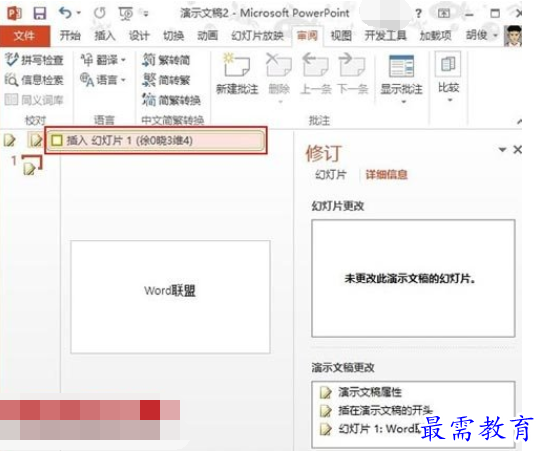Select slide 1 thumbnail in the slide pane
The width and height of the screenshot is (542, 460).
[32, 165]
